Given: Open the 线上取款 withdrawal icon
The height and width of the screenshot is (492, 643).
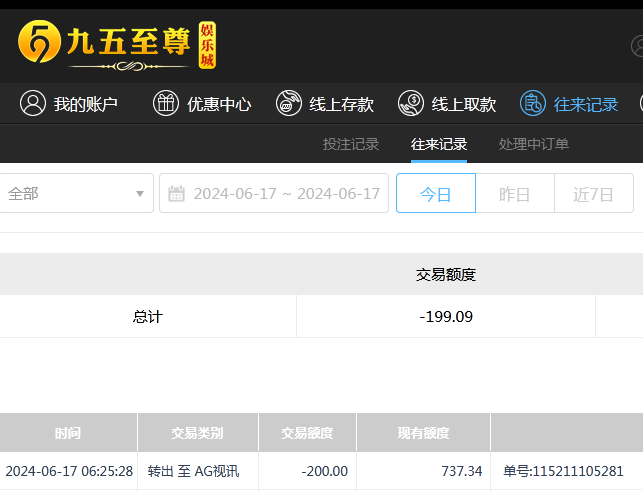Looking at the screenshot, I should pyautogui.click(x=411, y=103).
